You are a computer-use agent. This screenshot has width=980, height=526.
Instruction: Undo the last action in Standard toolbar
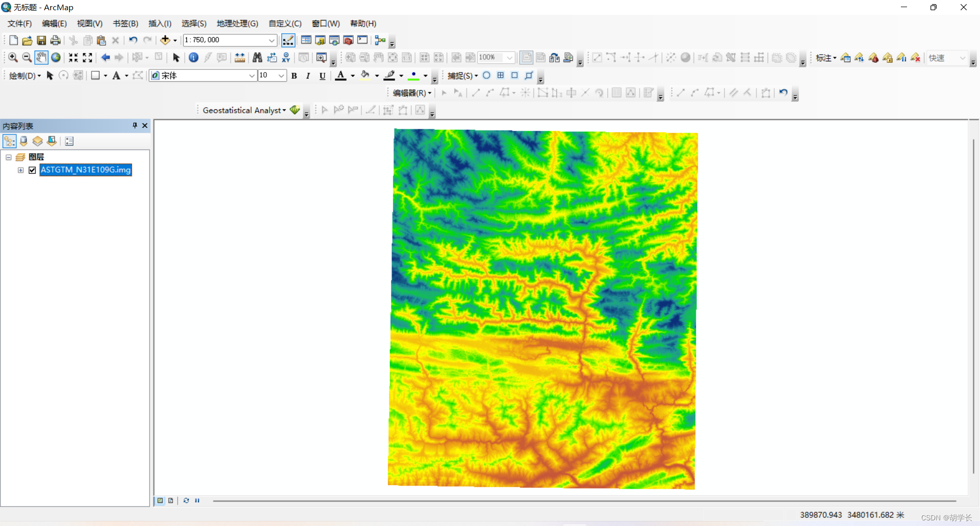tap(133, 40)
